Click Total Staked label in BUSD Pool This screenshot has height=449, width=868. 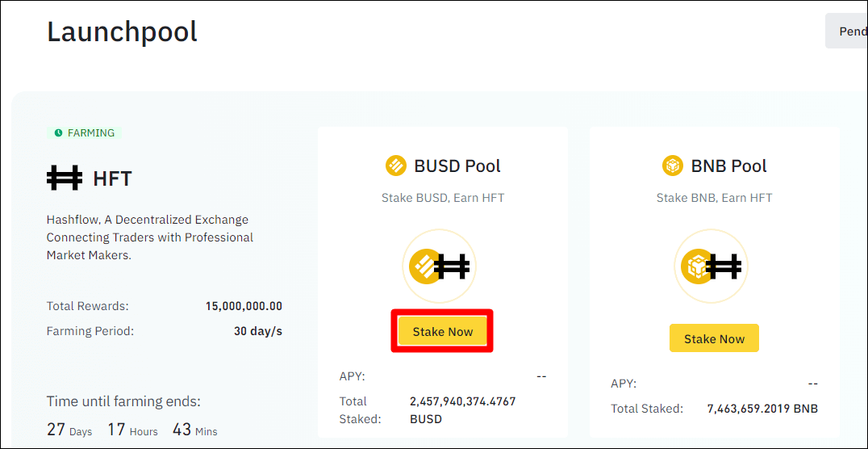[361, 409]
